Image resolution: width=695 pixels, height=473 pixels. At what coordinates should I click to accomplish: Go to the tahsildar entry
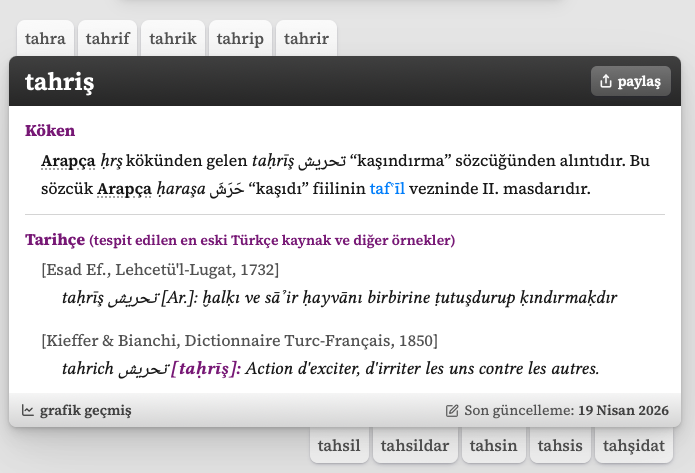click(415, 445)
